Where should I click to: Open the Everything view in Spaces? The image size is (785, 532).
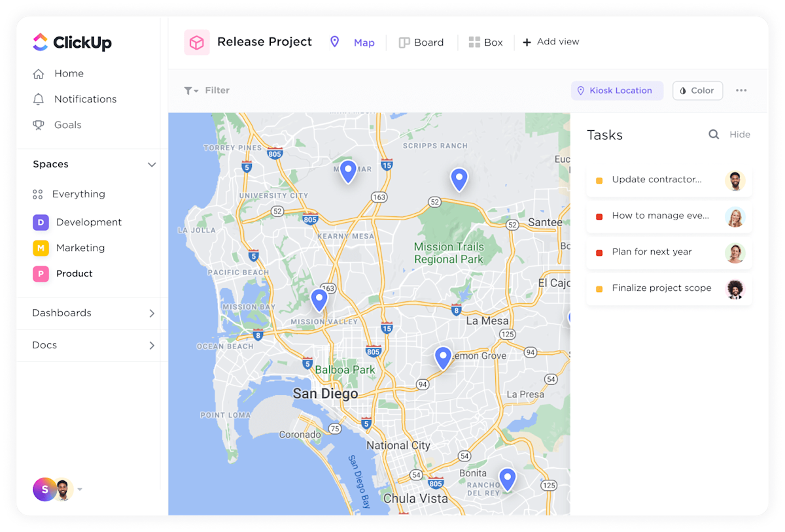click(x=78, y=194)
